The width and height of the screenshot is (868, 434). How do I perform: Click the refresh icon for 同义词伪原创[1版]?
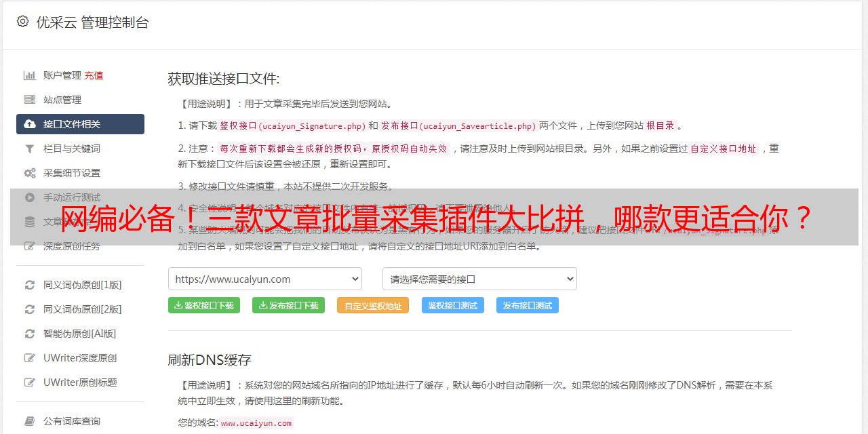coord(30,285)
